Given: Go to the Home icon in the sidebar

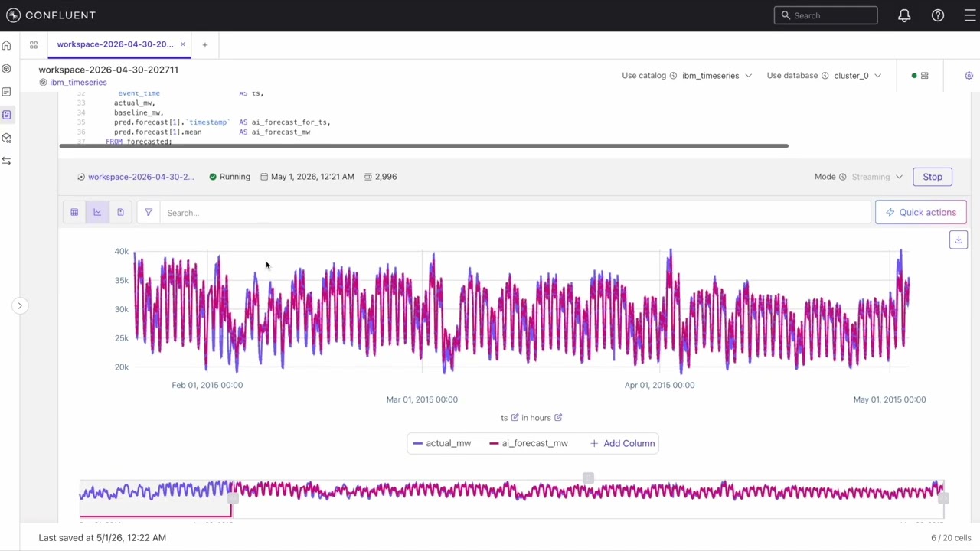Looking at the screenshot, I should pyautogui.click(x=6, y=45).
